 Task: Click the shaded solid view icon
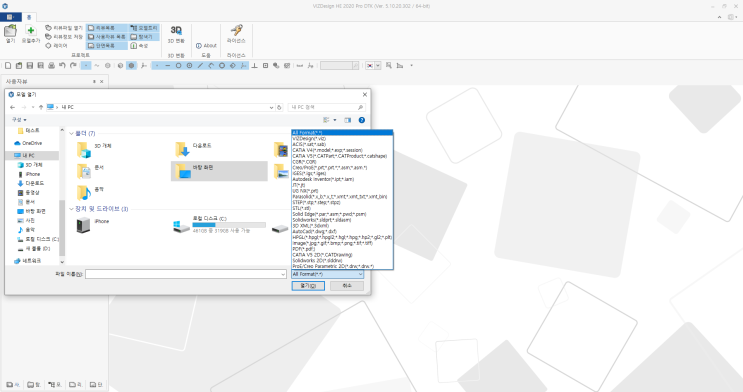[132, 65]
